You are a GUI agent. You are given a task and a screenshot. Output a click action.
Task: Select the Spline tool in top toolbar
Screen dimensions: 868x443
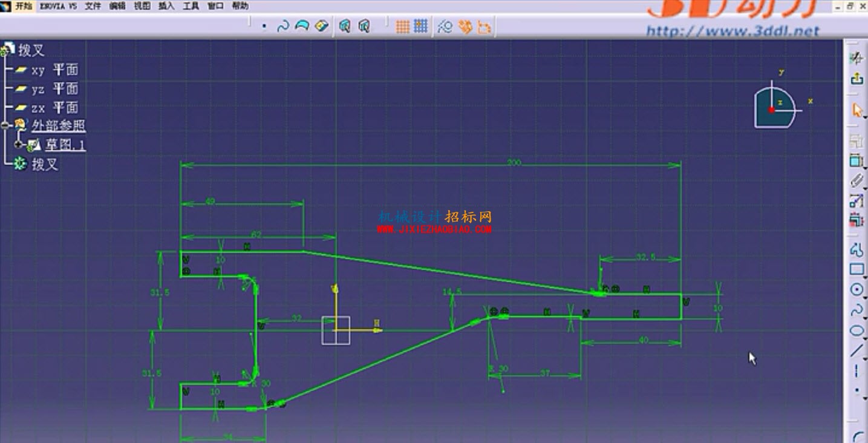pyautogui.click(x=282, y=27)
